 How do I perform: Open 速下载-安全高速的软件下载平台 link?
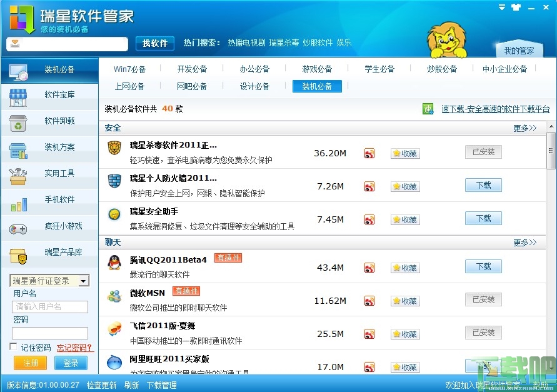496,109
